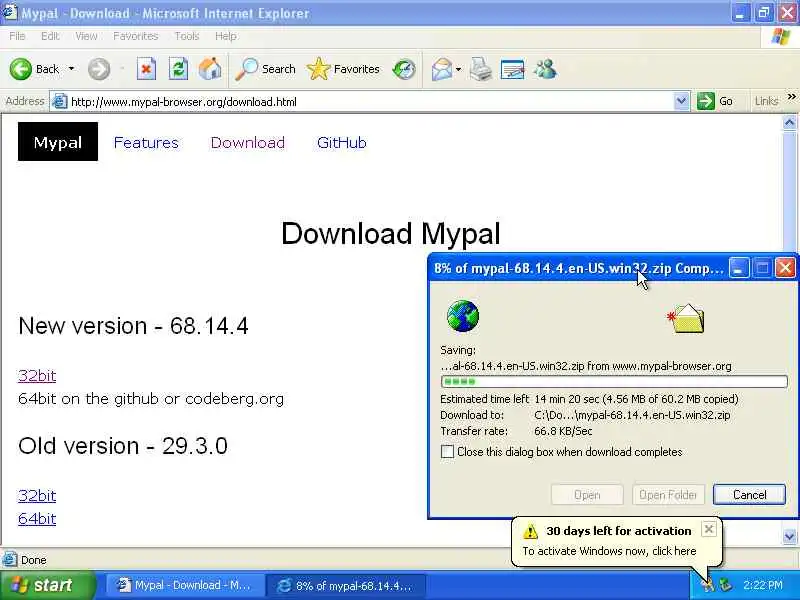The image size is (800, 600).
Task: Click the download progress bar
Action: tap(614, 382)
